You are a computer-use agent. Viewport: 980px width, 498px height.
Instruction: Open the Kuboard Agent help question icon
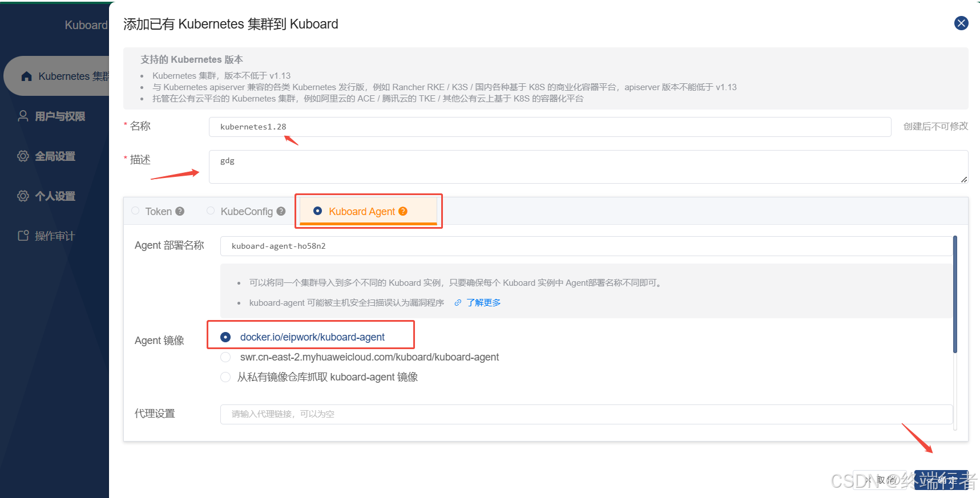(x=403, y=212)
